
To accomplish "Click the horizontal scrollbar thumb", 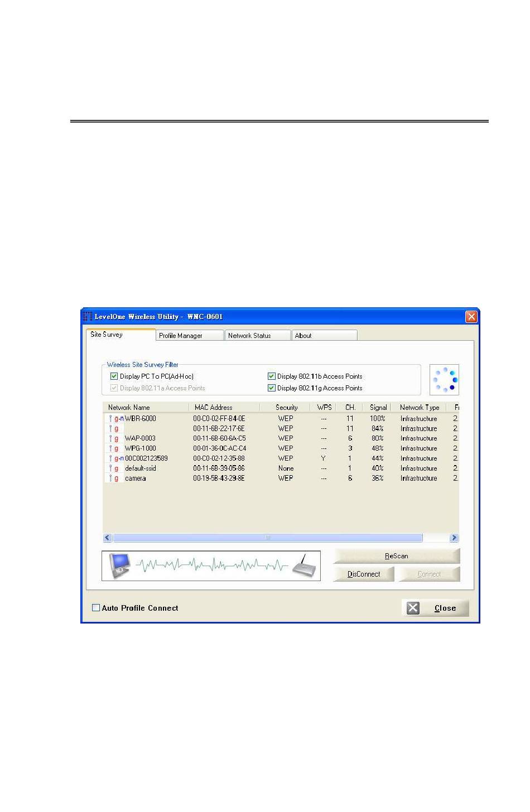I will (x=268, y=538).
